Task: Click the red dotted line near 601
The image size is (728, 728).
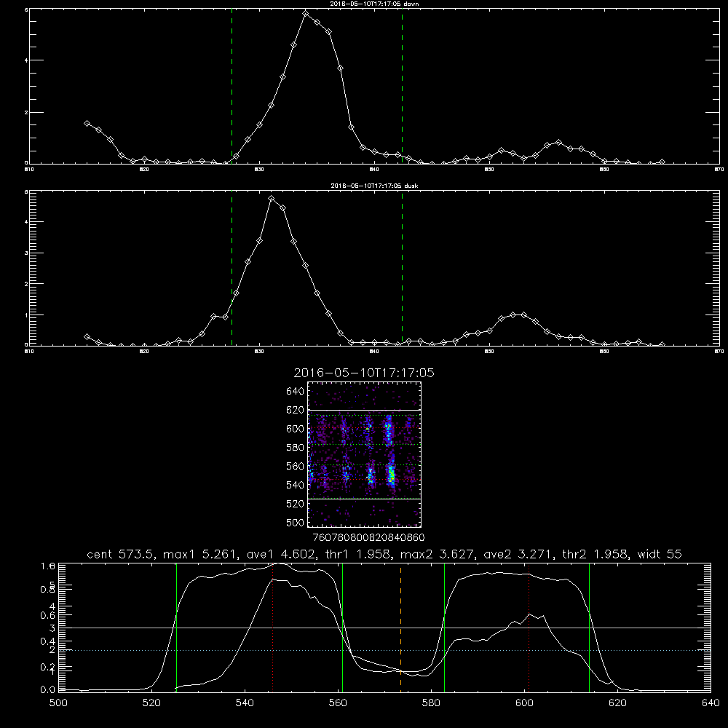Action: coord(529,628)
